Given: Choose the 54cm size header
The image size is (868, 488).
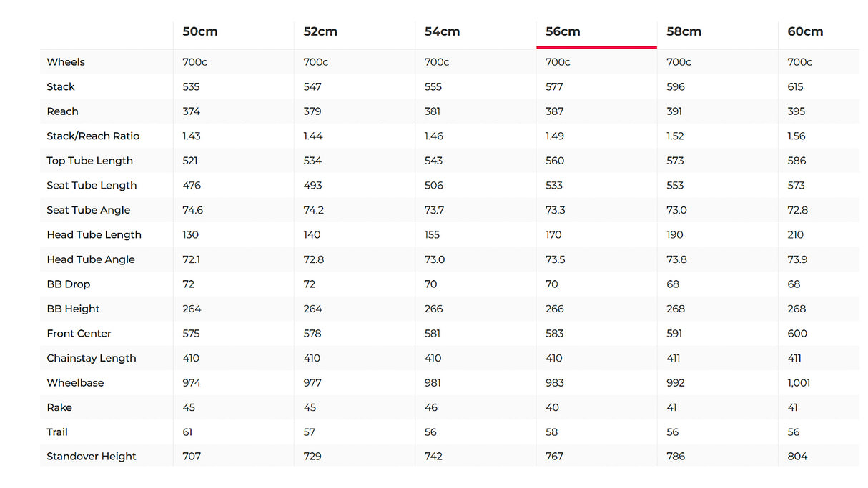Looking at the screenshot, I should coord(442,31).
